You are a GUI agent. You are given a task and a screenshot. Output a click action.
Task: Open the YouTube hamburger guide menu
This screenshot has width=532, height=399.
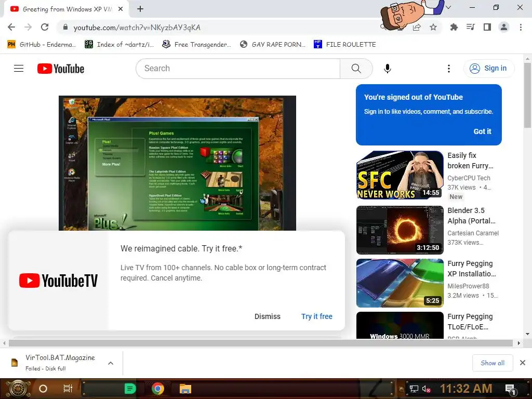pyautogui.click(x=19, y=69)
